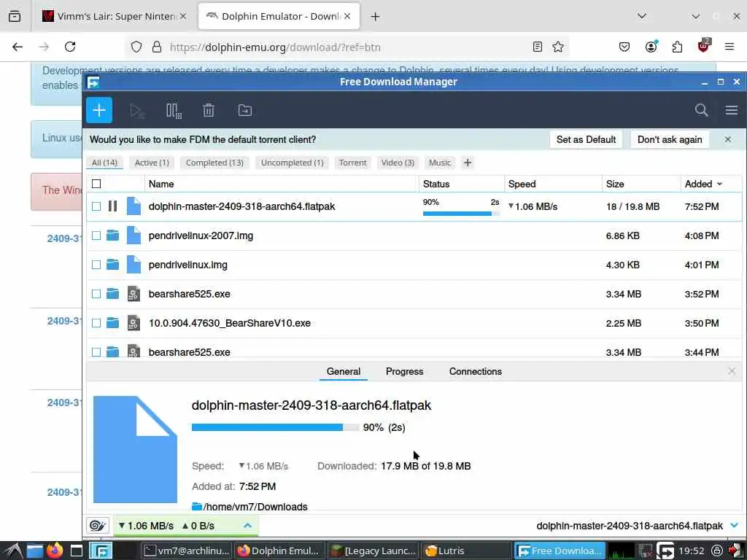Viewport: 747px width, 560px height.
Task: Open folder for 10.0.904.47630_BearShareV10.exe
Action: (113, 323)
